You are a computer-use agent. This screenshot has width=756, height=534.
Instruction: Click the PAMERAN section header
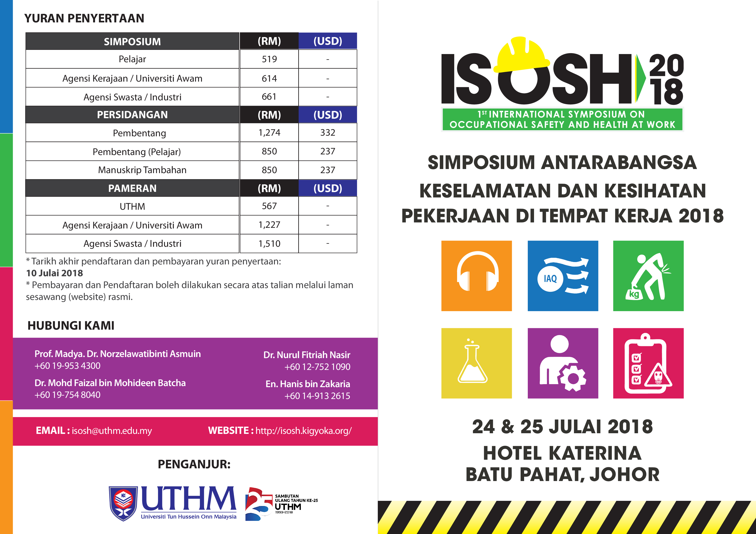(132, 188)
